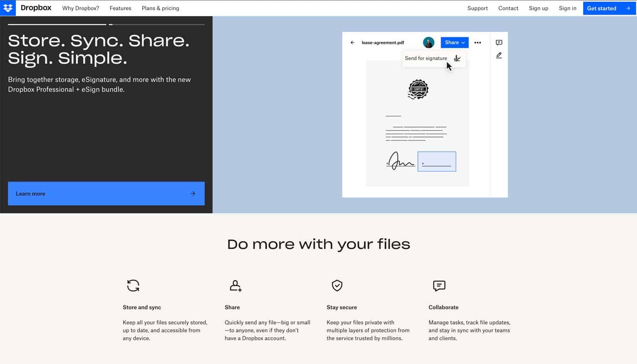Open the Features menu
637x364 pixels.
pyautogui.click(x=120, y=8)
